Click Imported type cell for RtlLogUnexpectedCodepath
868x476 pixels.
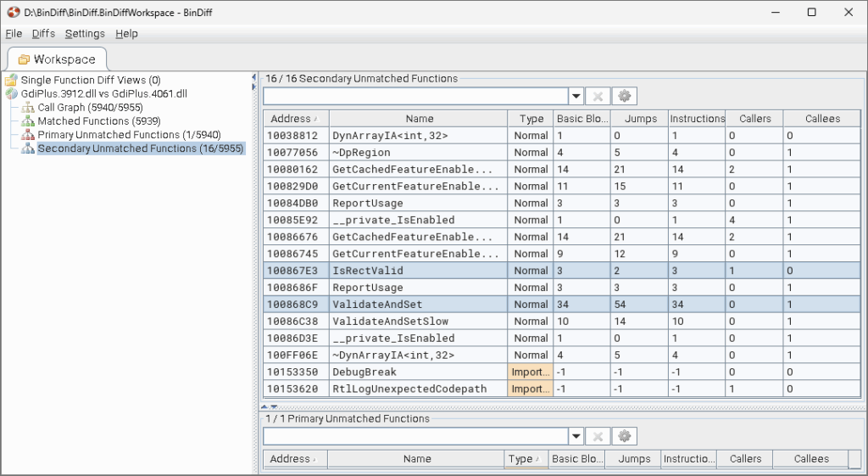(531, 389)
